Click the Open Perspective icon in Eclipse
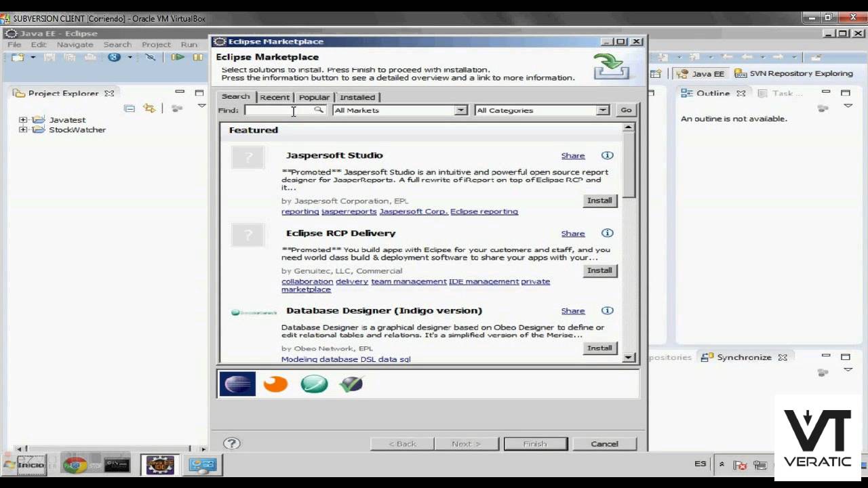 click(x=656, y=74)
